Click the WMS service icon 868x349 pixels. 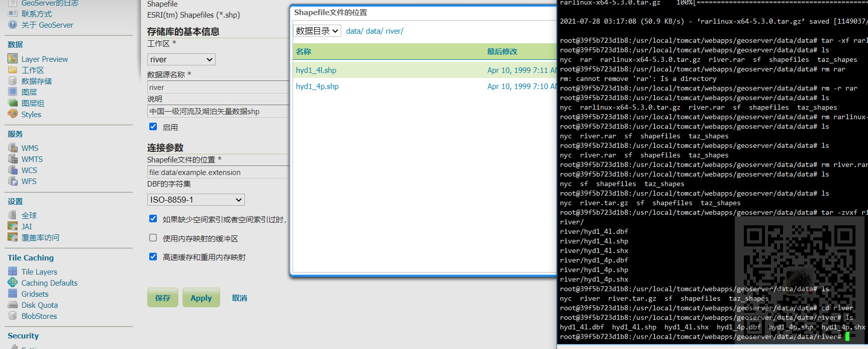(x=13, y=148)
